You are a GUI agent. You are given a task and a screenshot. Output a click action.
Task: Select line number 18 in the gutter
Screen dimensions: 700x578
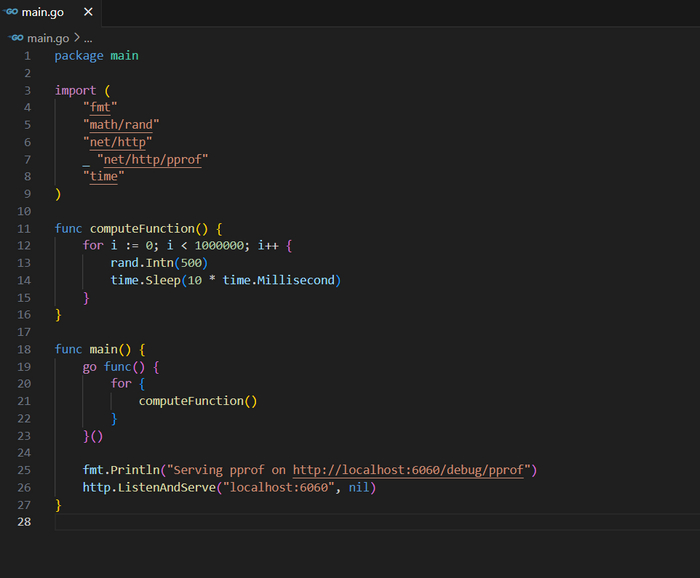pyautogui.click(x=24, y=349)
